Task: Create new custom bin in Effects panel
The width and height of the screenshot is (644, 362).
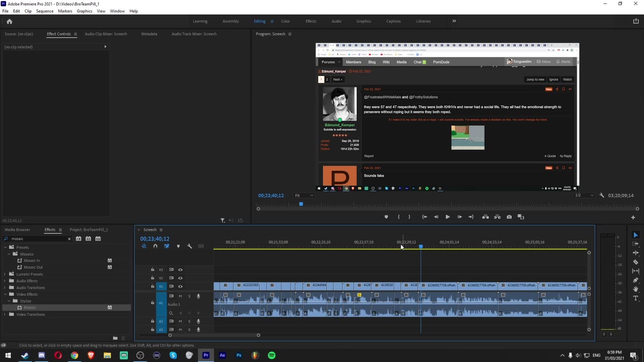Action: coord(115,338)
